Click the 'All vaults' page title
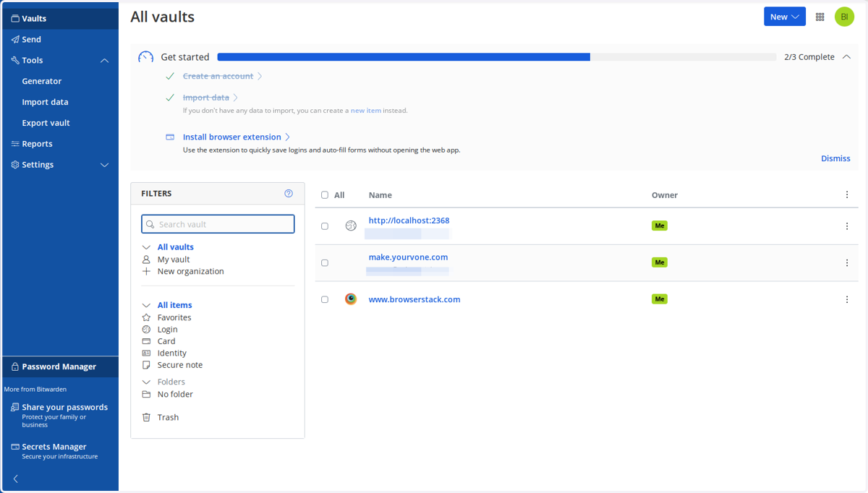This screenshot has height=493, width=868. [162, 17]
